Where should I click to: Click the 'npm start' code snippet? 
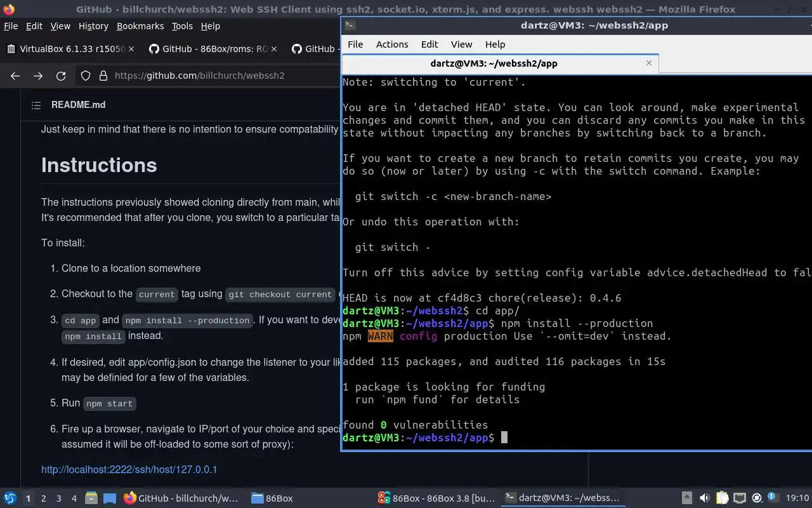click(109, 404)
